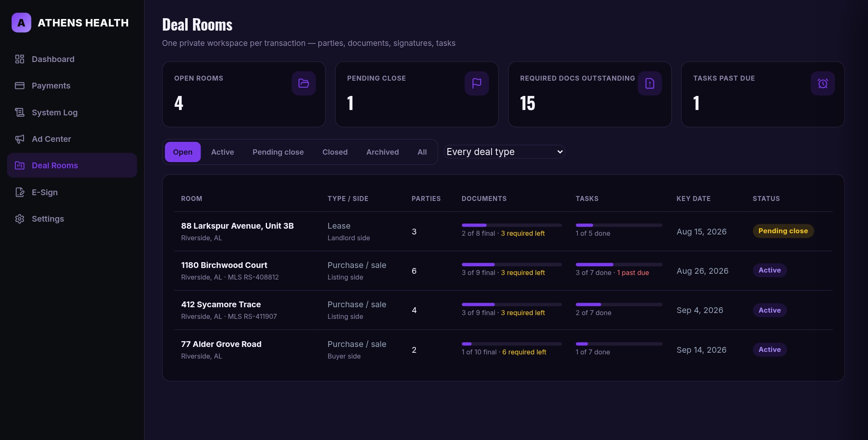Select Deal Rooms in sidebar
This screenshot has width=868, height=440.
point(72,165)
